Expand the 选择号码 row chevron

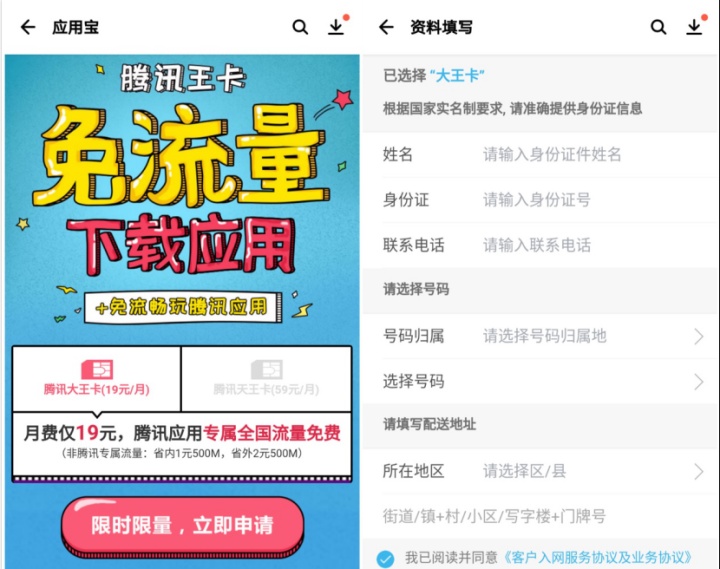[699, 382]
